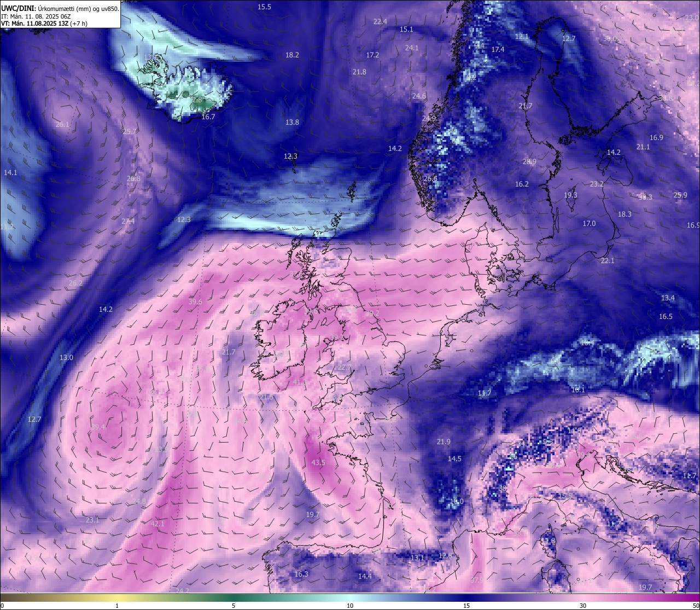
Task: Click the value 39.4 in the Atlantic swirl
Action: (98, 427)
